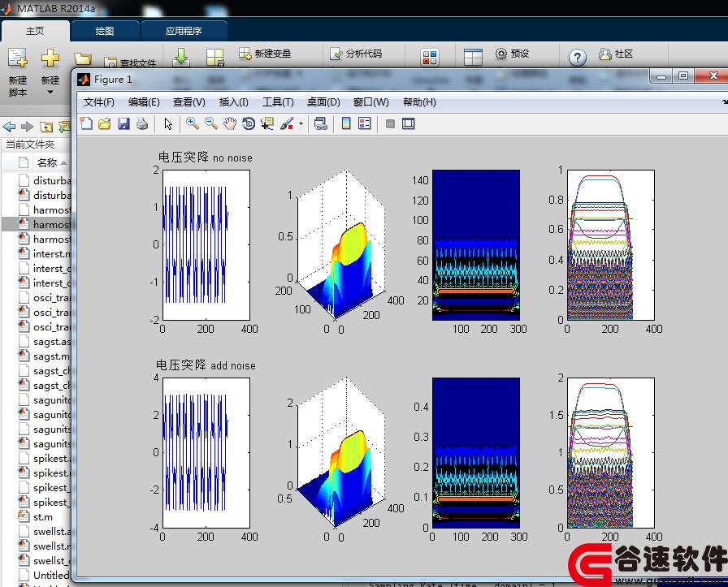The height and width of the screenshot is (587, 728).
Task: Open 预设 preferences in toolstrip
Action: (513, 54)
